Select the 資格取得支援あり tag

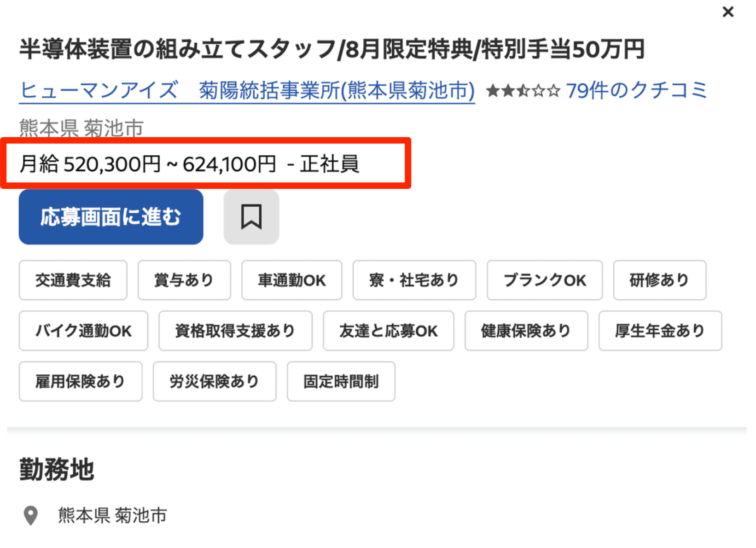235,331
